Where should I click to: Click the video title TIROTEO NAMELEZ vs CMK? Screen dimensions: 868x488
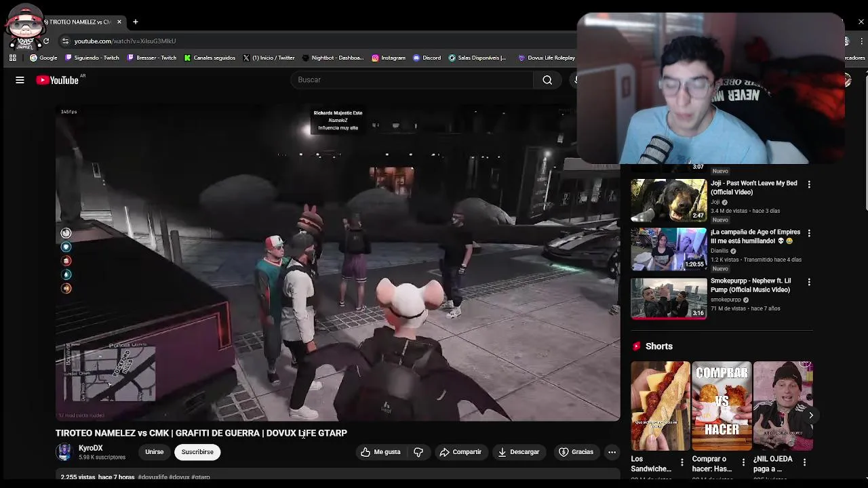tap(201, 433)
